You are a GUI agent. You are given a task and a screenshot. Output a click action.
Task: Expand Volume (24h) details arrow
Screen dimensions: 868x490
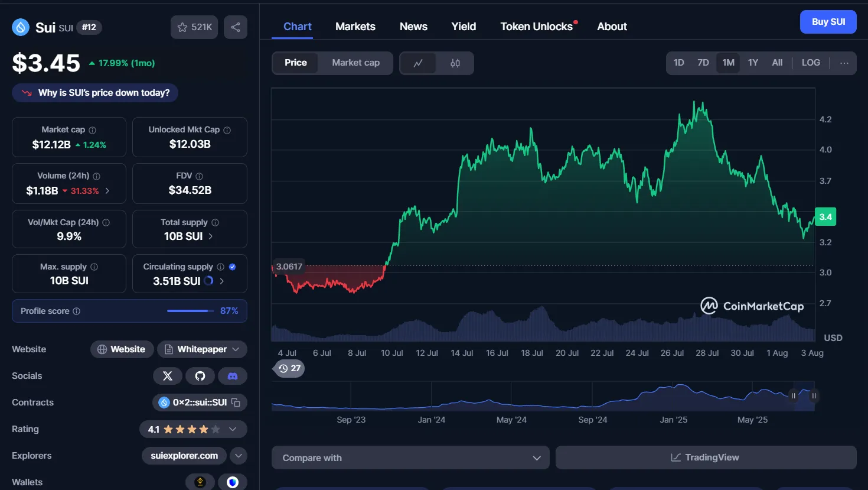pos(107,191)
